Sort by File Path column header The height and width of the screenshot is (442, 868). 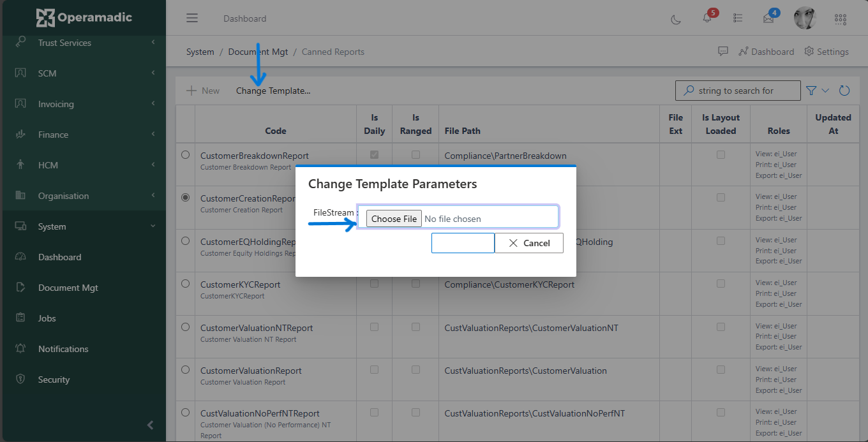(463, 131)
